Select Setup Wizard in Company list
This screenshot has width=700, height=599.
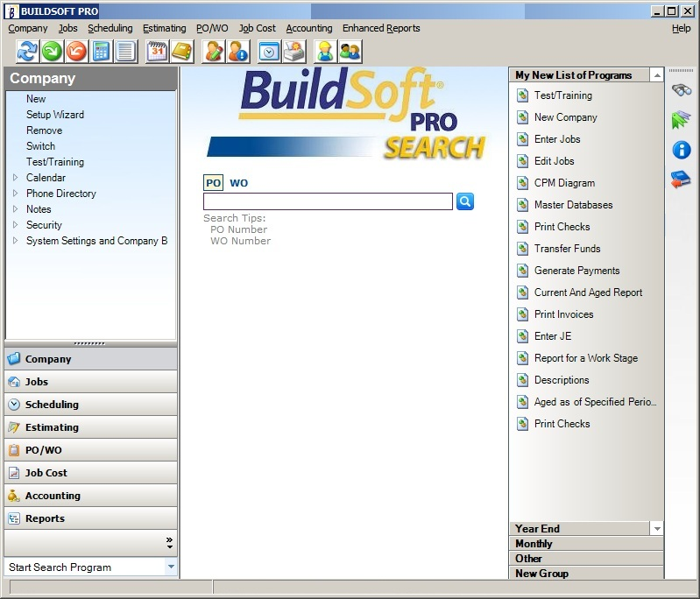tap(55, 115)
